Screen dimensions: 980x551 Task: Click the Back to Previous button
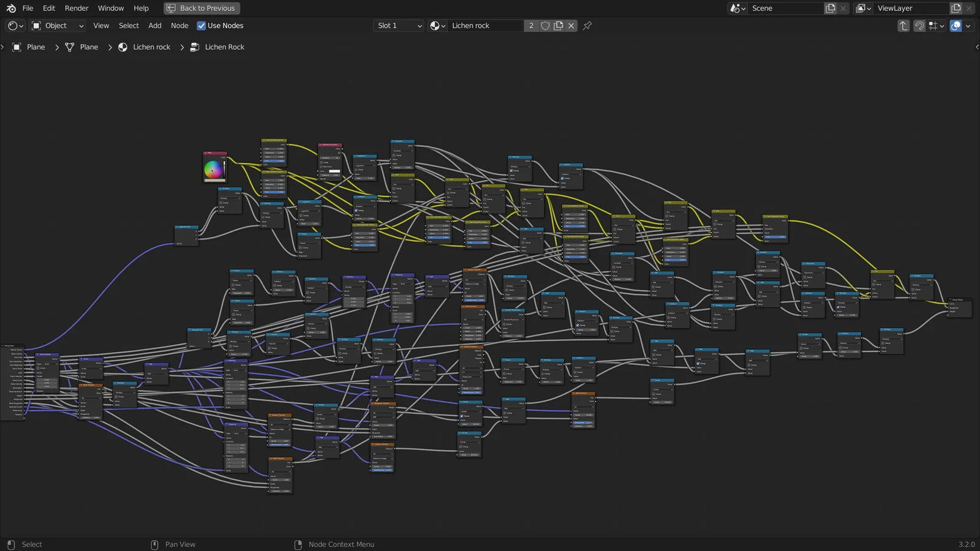[202, 8]
